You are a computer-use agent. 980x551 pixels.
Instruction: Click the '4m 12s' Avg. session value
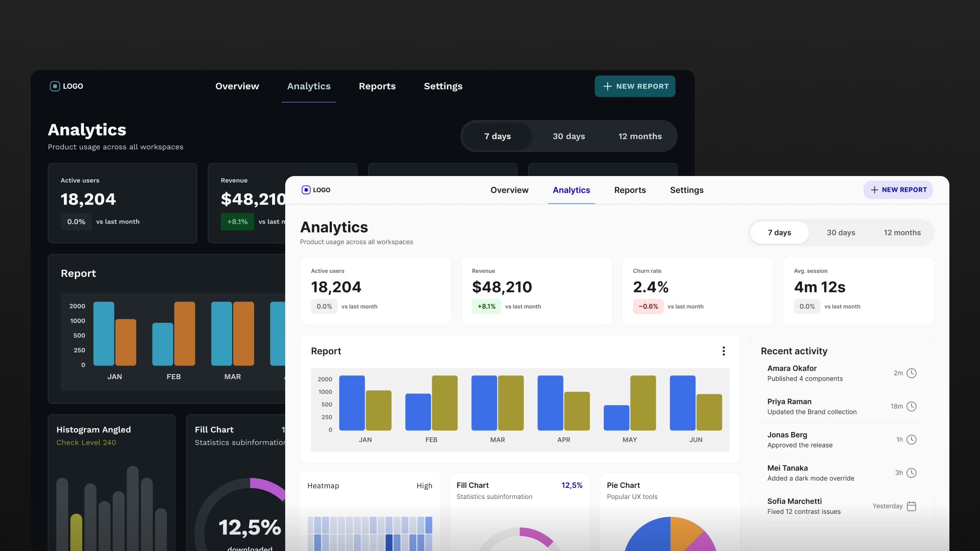[820, 287]
